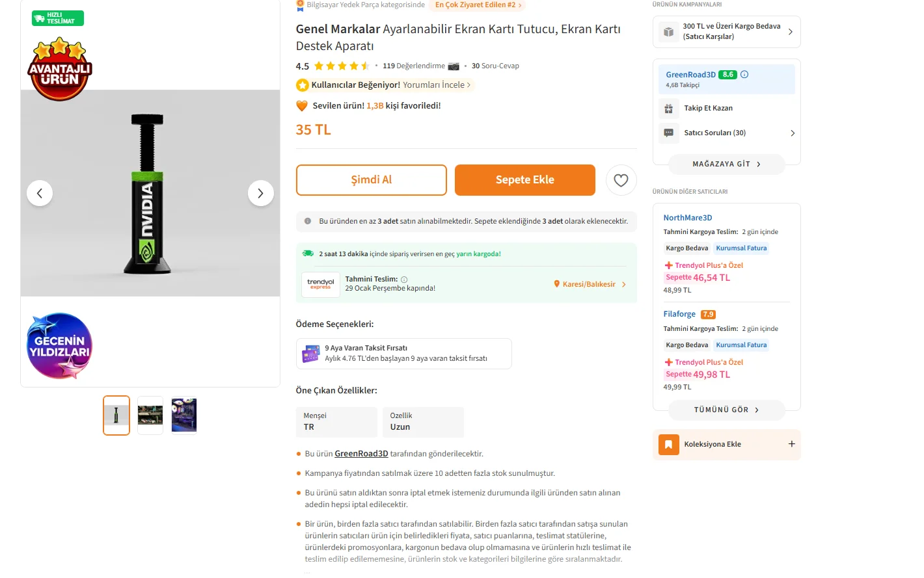Select the third product thumbnail
This screenshot has width=924, height=578.
tap(184, 415)
